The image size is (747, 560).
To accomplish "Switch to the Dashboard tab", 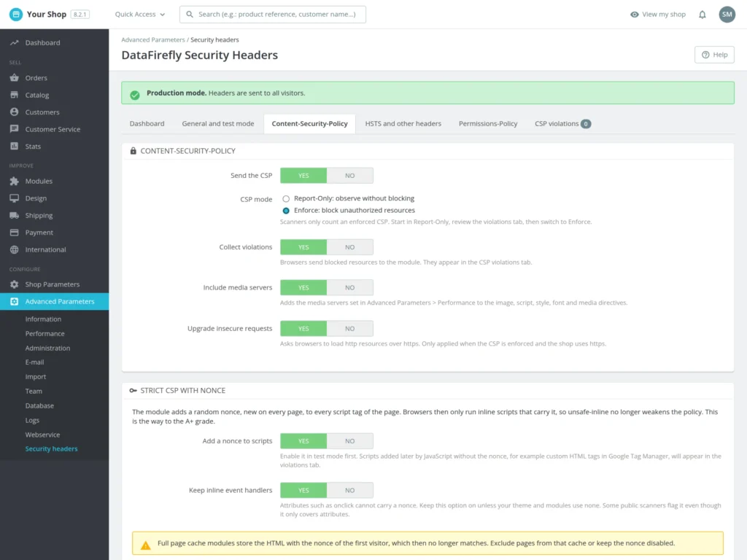I will pos(147,124).
